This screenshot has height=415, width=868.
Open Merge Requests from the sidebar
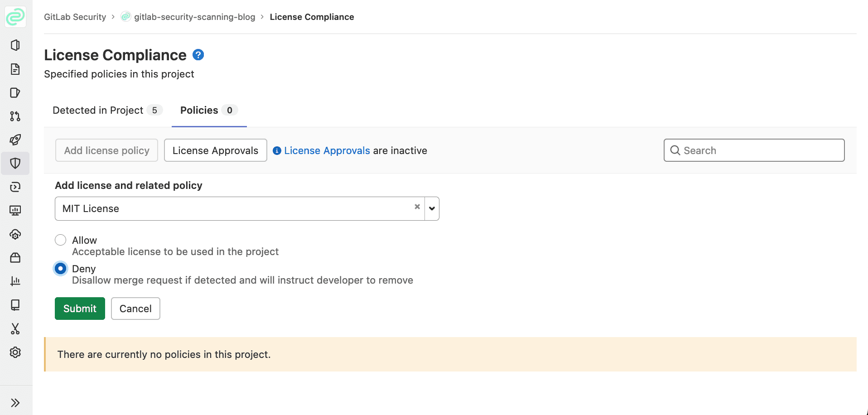point(15,116)
